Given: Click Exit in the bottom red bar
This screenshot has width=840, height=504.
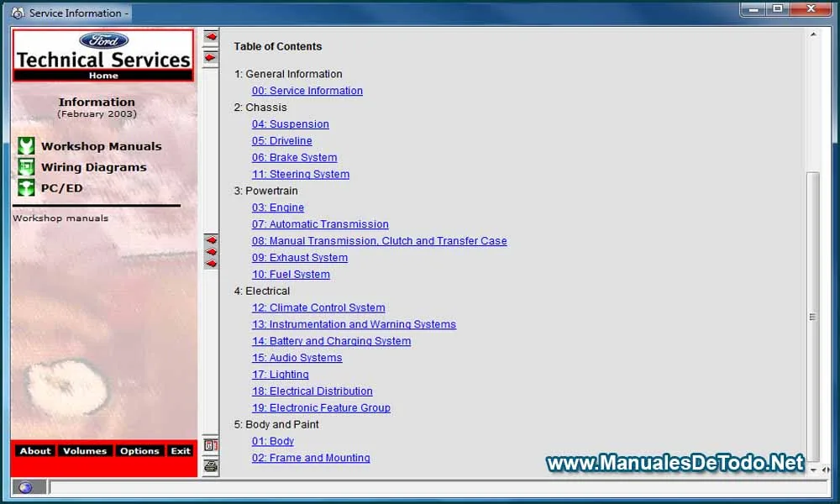Looking at the screenshot, I should click(x=181, y=451).
